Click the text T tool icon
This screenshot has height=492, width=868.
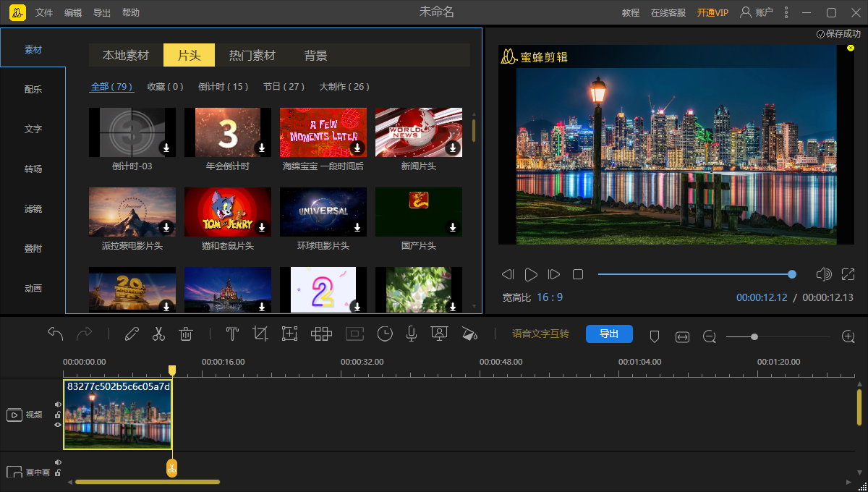[x=232, y=334]
